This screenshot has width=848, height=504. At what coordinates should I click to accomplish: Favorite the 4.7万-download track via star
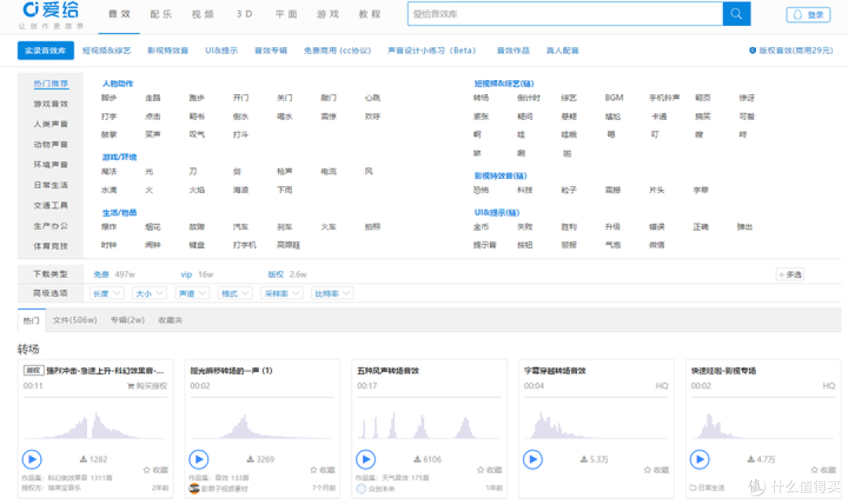tap(814, 470)
